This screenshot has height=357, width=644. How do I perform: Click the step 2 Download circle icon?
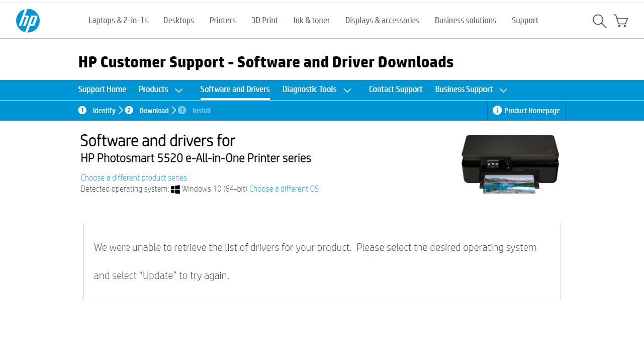pyautogui.click(x=129, y=110)
